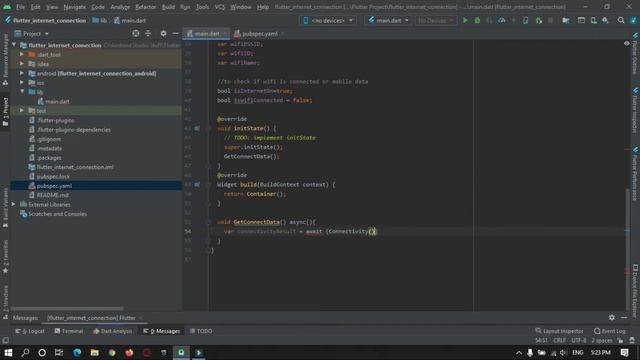Click the gutter icon beside the build method

[197, 184]
